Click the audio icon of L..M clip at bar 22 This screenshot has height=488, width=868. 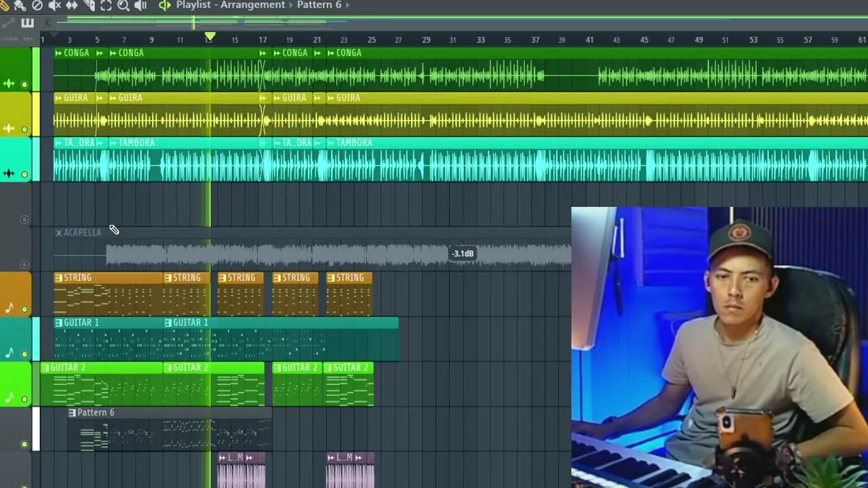331,457
